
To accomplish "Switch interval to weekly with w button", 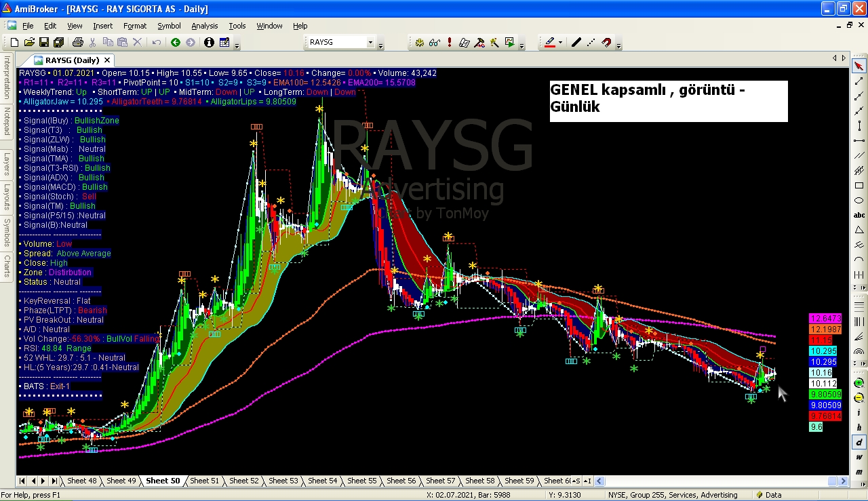I will pos(859,457).
